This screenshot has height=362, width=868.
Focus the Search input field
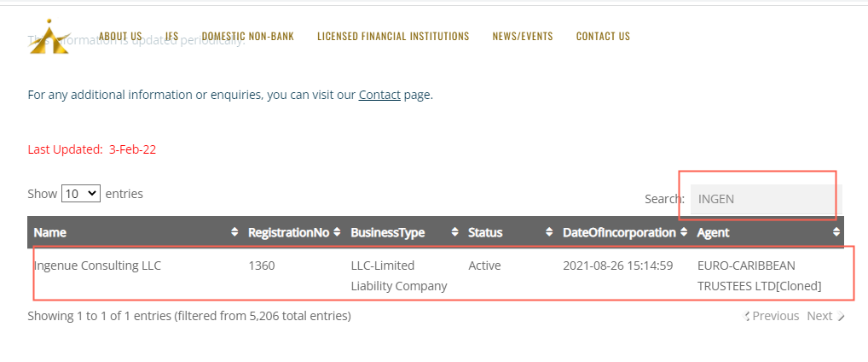[765, 199]
